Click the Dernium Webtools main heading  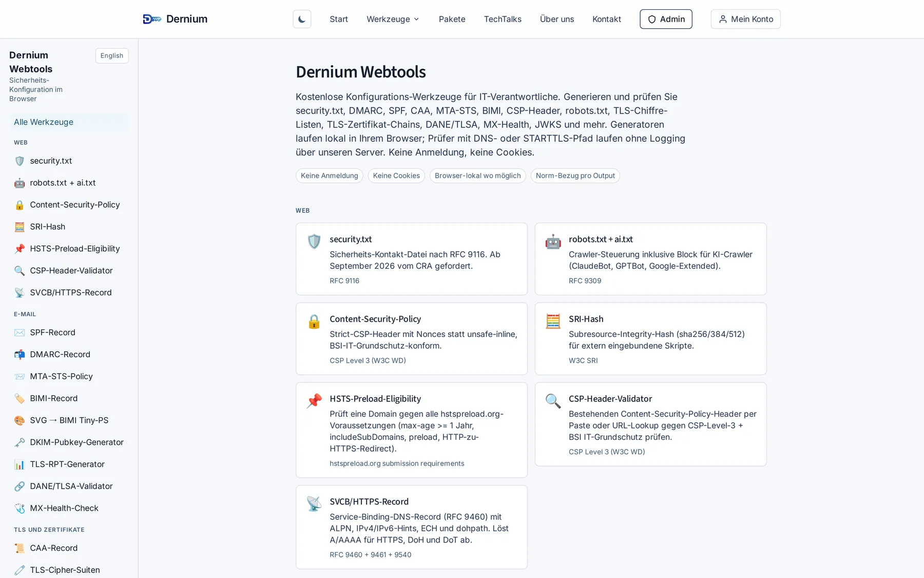361,72
